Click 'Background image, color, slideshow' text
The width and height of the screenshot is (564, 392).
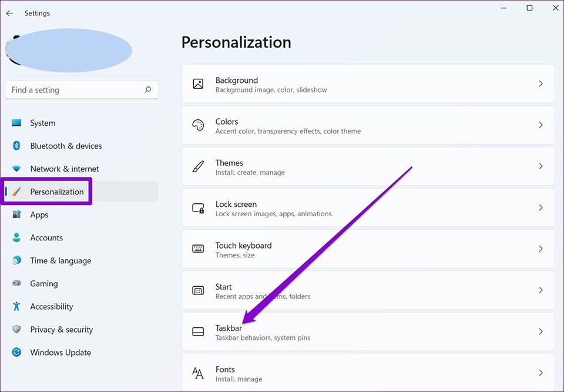[271, 90]
